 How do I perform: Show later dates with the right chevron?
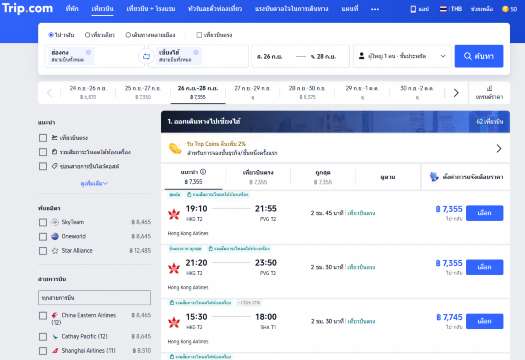pos(456,93)
